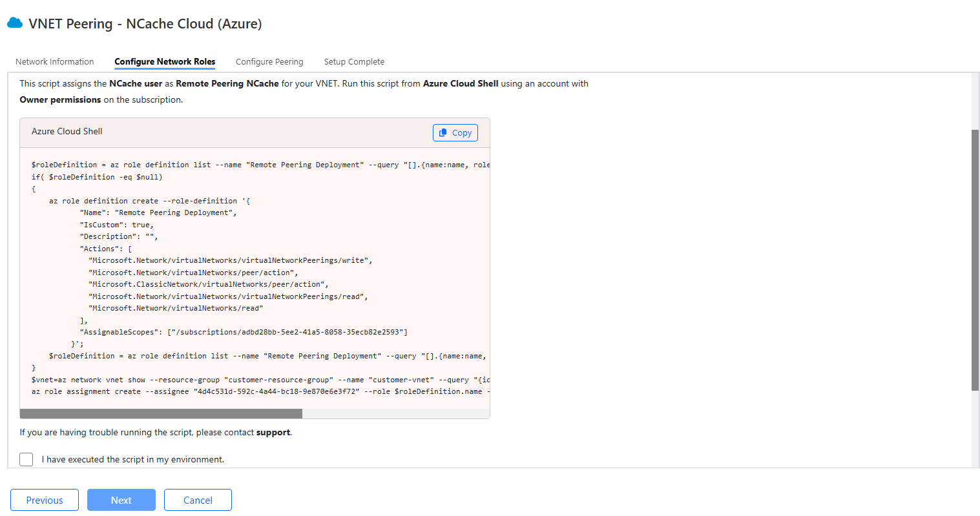
Task: Go to the Setup Complete tab
Action: tap(354, 61)
